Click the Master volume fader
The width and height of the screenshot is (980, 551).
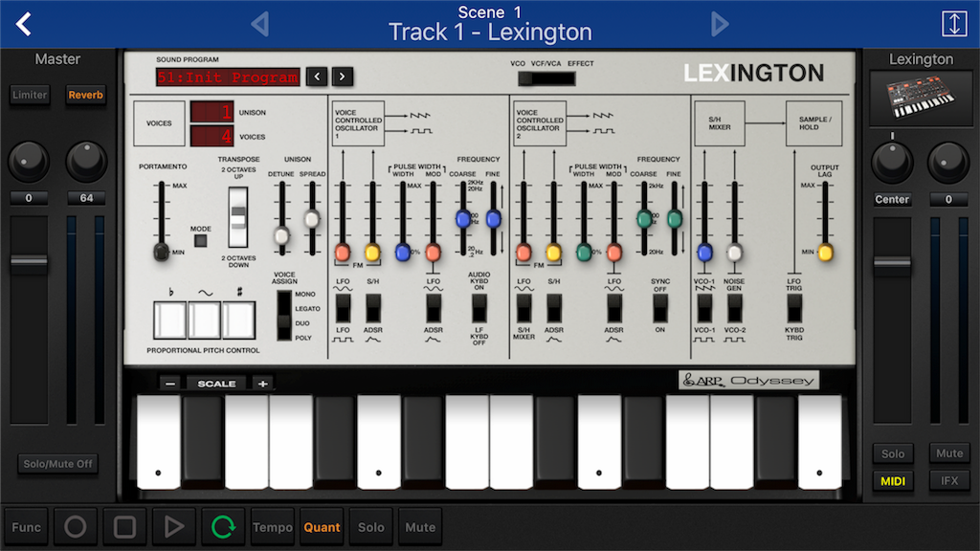[29, 264]
